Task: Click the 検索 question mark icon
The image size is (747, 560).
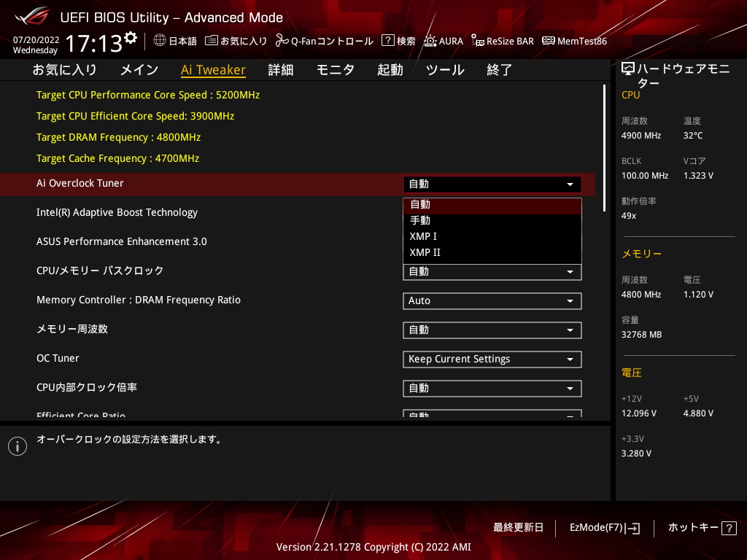Action: [x=388, y=41]
